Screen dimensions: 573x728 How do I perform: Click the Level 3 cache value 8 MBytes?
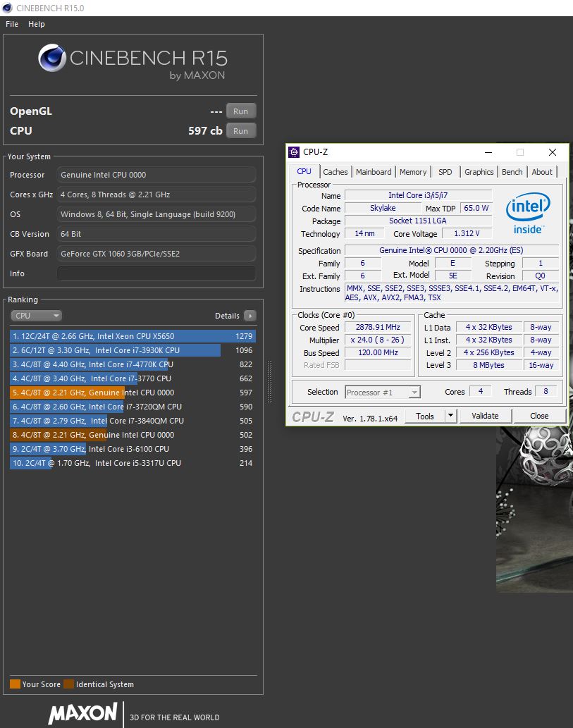(x=488, y=365)
